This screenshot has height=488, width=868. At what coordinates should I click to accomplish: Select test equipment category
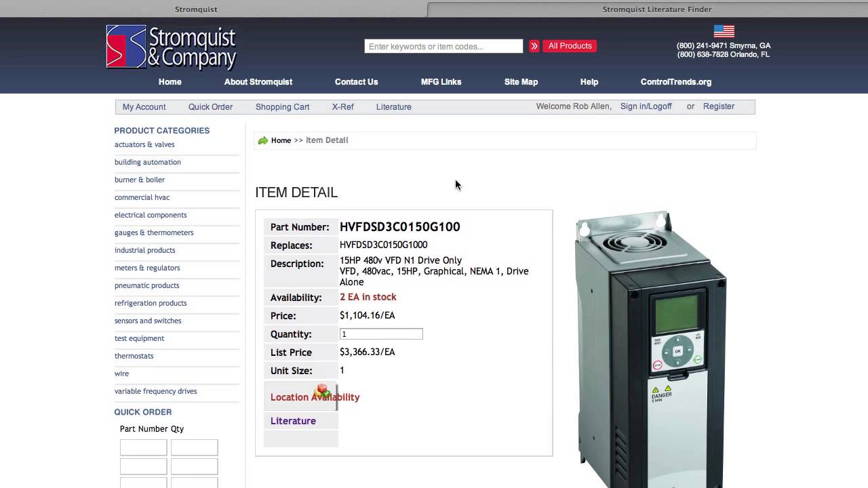[139, 338]
